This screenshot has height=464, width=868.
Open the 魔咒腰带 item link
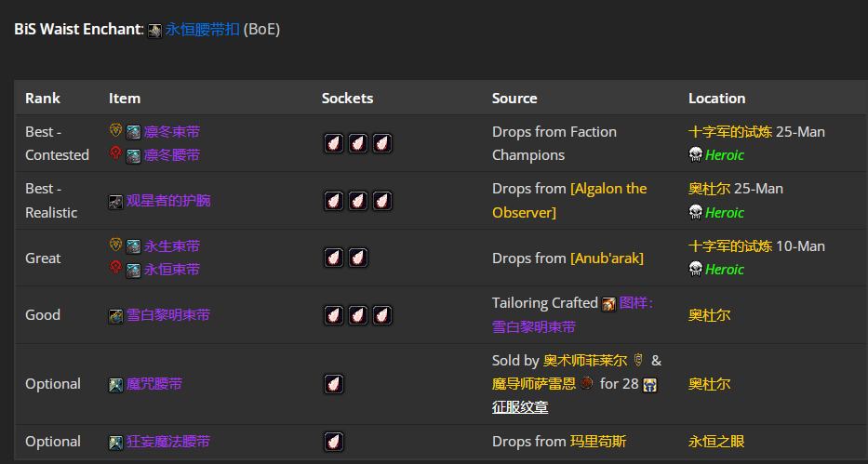[154, 384]
